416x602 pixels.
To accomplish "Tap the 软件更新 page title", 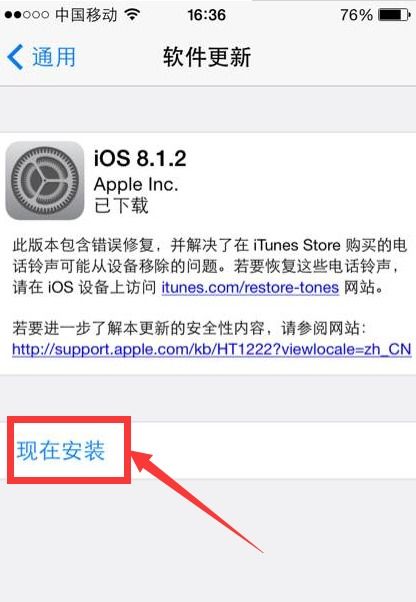I will [207, 57].
